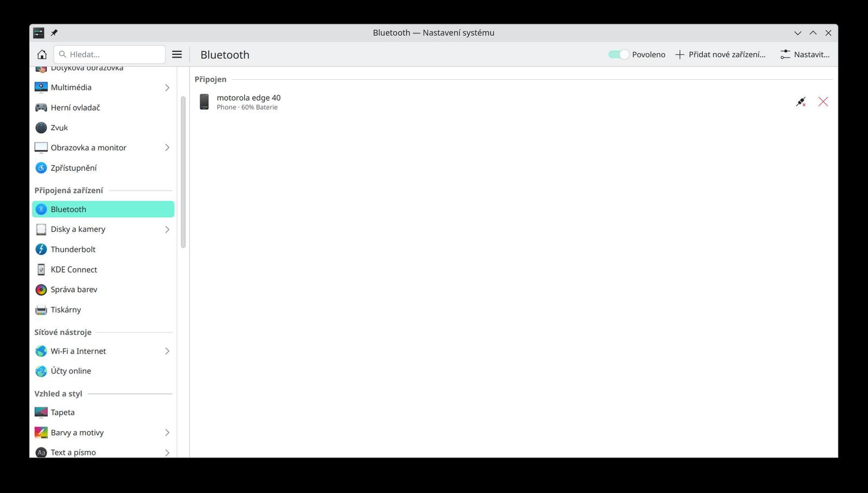Remove motorola edge 40 with red X icon
Image resolution: width=868 pixels, height=493 pixels.
(x=823, y=102)
